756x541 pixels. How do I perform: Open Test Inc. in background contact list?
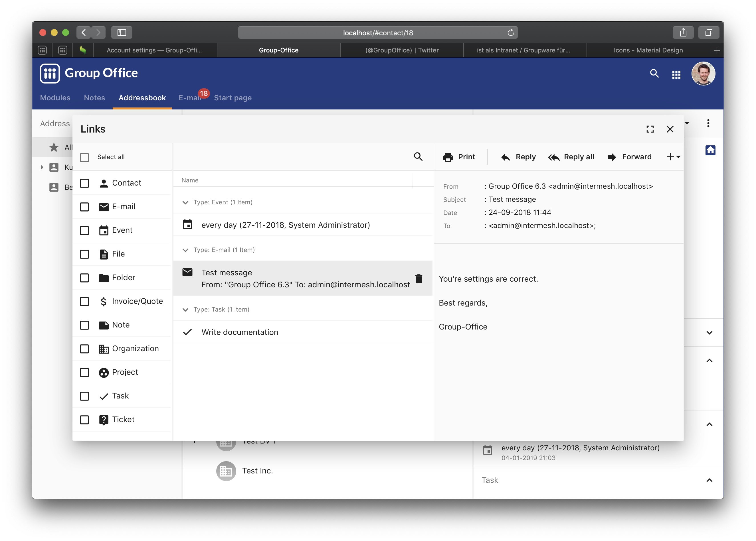[x=257, y=471]
